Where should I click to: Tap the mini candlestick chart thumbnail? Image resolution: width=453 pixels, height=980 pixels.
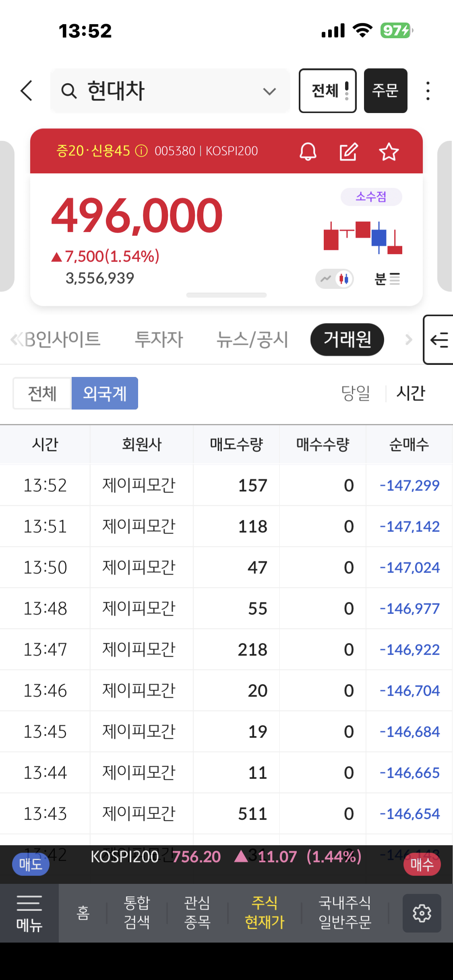tap(363, 237)
